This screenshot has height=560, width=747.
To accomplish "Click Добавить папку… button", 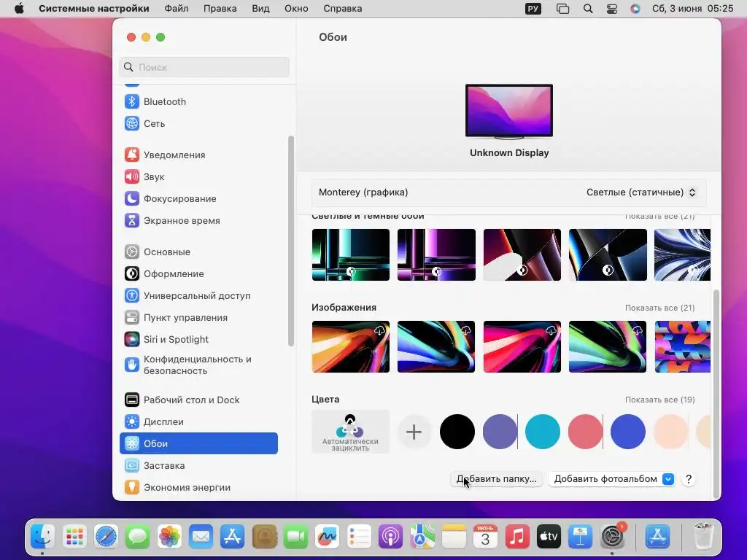I will coord(496,479).
